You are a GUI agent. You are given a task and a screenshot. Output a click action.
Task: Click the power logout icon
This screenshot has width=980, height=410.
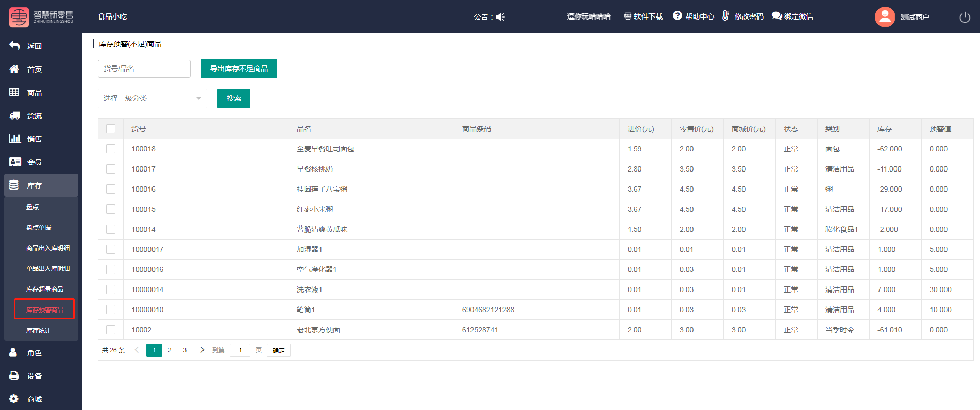click(x=965, y=17)
